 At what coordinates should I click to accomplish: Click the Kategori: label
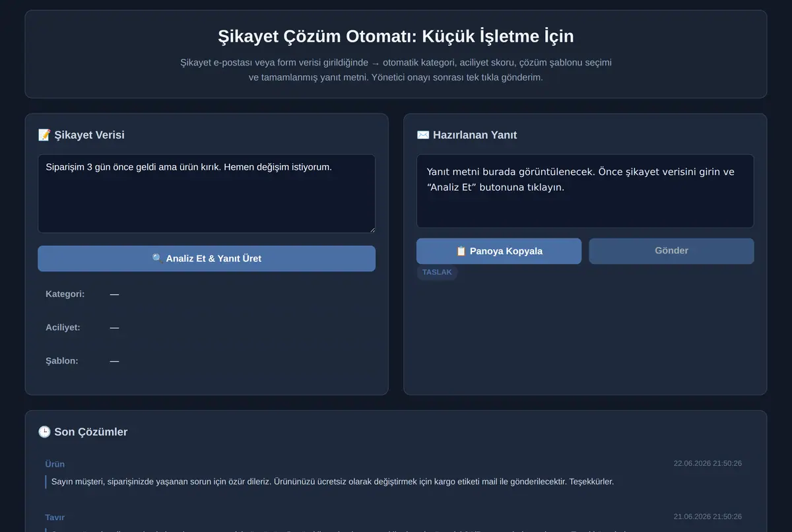65,294
